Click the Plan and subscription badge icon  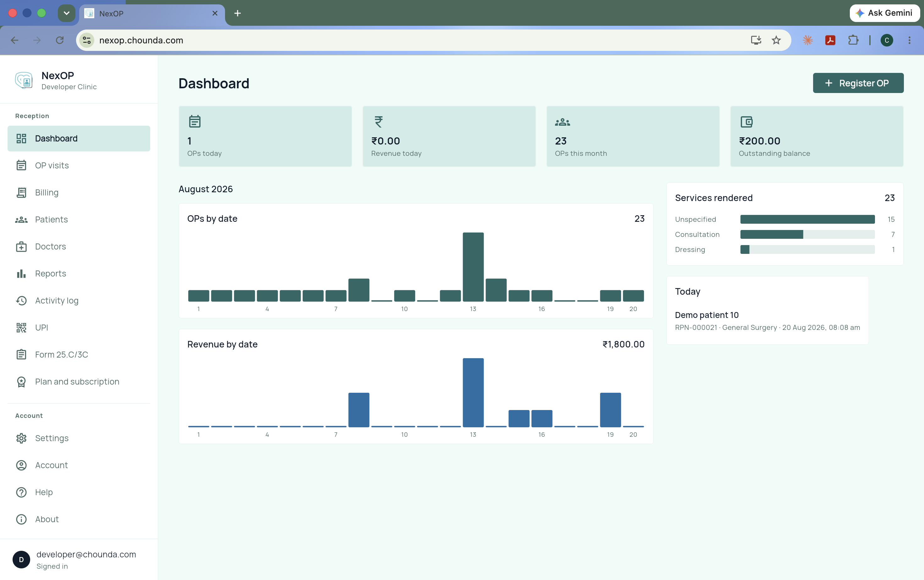pyautogui.click(x=21, y=382)
